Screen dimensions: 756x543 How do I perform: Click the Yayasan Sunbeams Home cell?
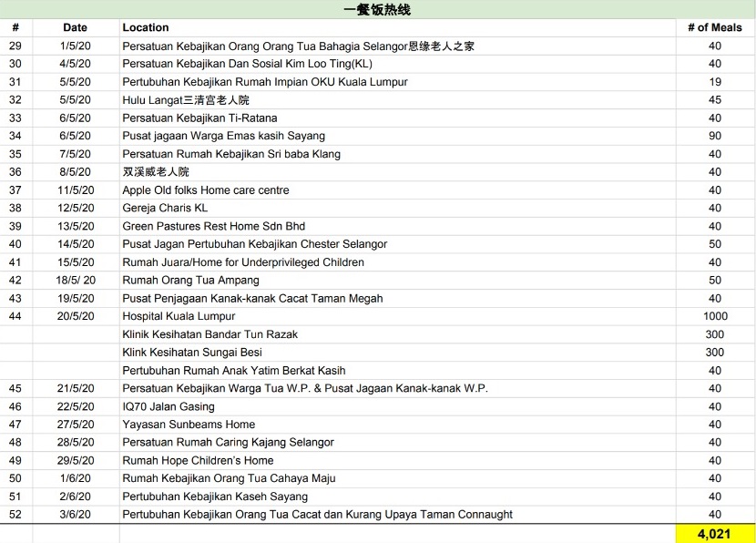(x=189, y=425)
